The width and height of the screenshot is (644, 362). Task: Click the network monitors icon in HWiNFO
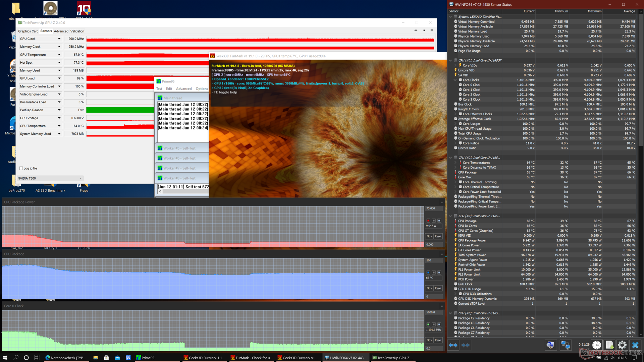(x=566, y=345)
